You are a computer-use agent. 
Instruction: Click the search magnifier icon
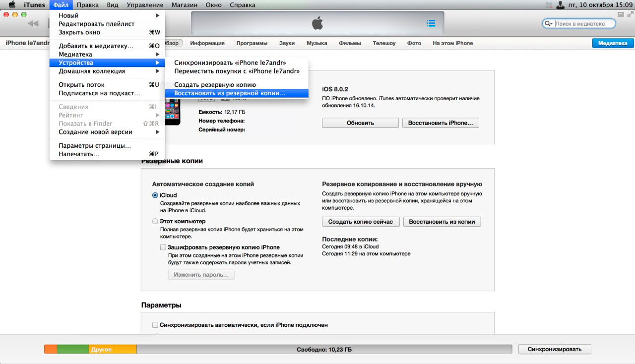(549, 23)
